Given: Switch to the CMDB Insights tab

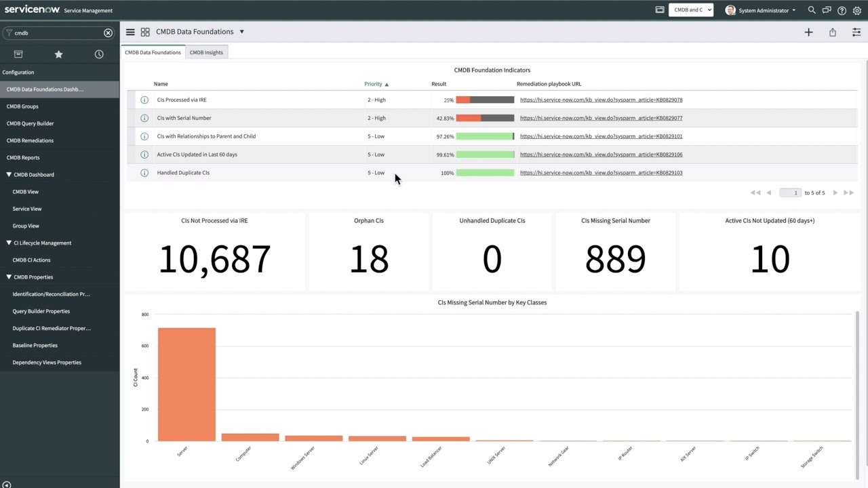Looking at the screenshot, I should tap(206, 52).
